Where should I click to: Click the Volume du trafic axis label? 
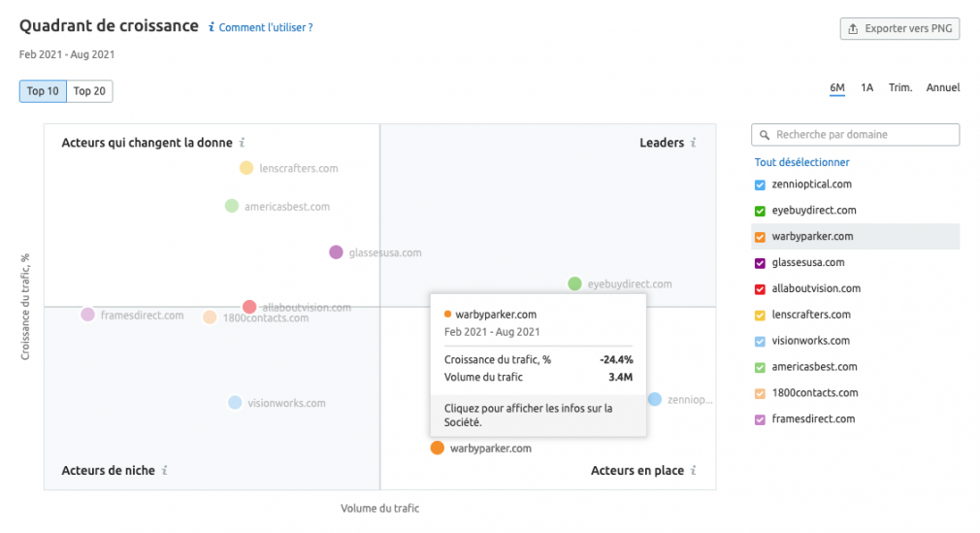[380, 508]
